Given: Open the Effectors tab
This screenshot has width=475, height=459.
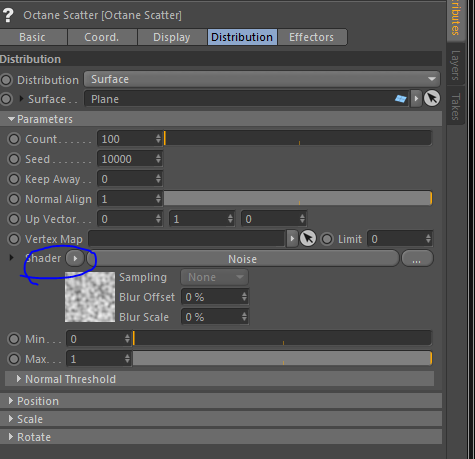Looking at the screenshot, I should tap(312, 37).
